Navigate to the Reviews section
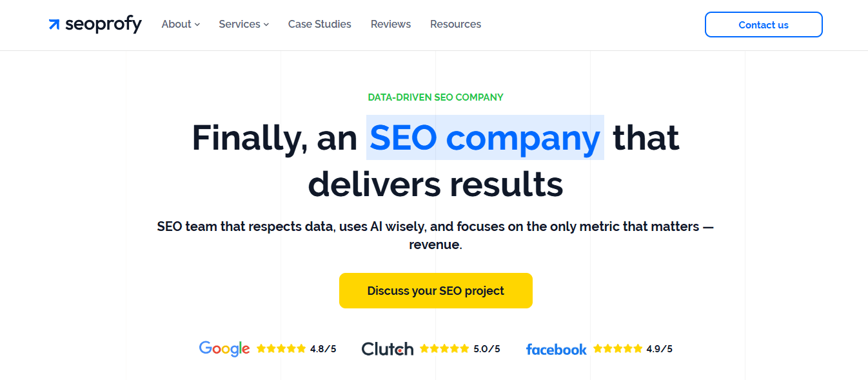The image size is (868, 380). click(390, 24)
